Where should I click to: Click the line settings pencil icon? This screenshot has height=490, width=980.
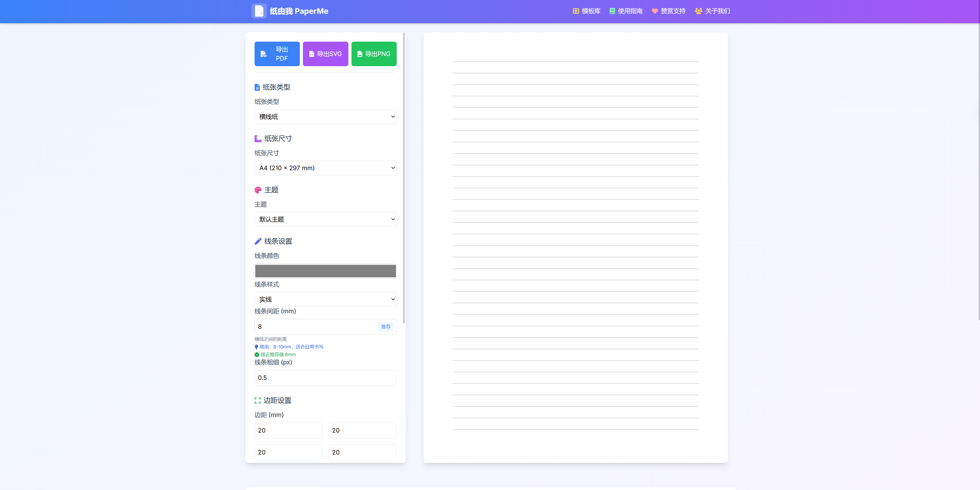click(258, 241)
